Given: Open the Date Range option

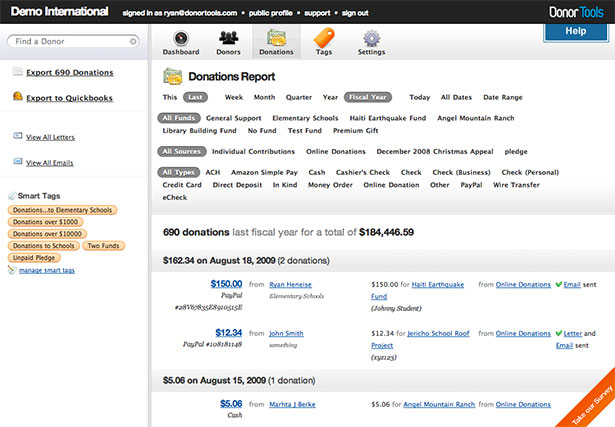Looking at the screenshot, I should 503,97.
